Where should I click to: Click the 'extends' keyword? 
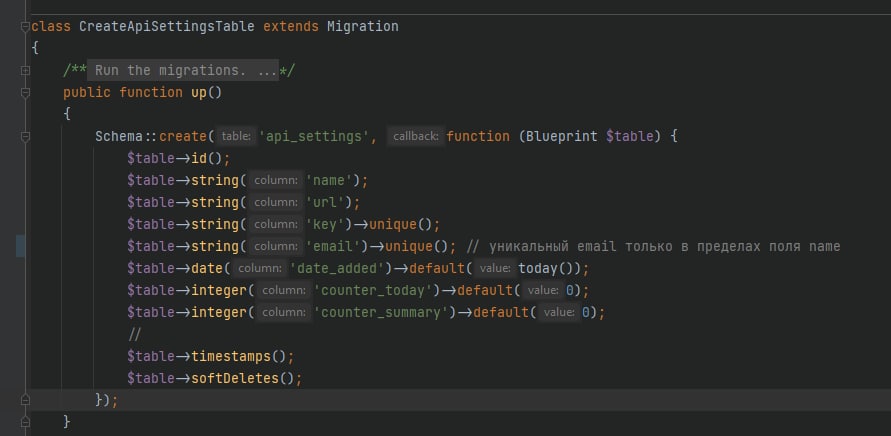pos(290,27)
